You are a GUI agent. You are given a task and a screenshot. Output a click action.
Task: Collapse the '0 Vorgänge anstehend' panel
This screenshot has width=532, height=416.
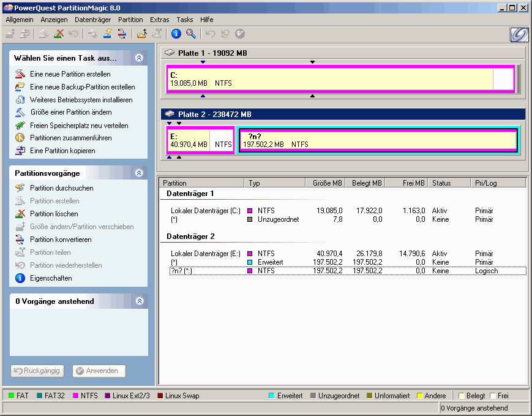tap(140, 301)
